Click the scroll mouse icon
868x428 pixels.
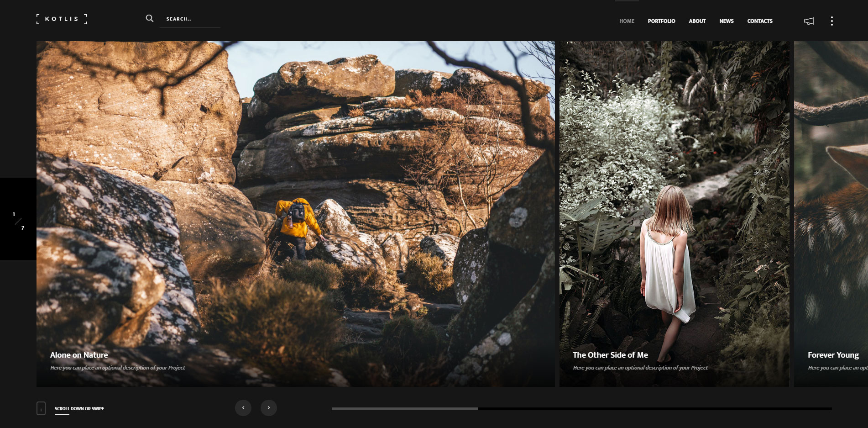[41, 408]
